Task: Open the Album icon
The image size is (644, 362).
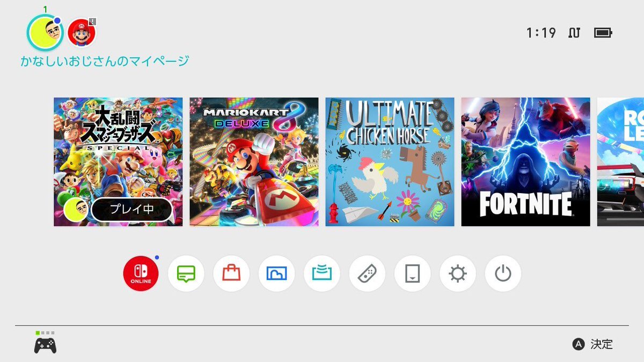Action: pos(276,274)
